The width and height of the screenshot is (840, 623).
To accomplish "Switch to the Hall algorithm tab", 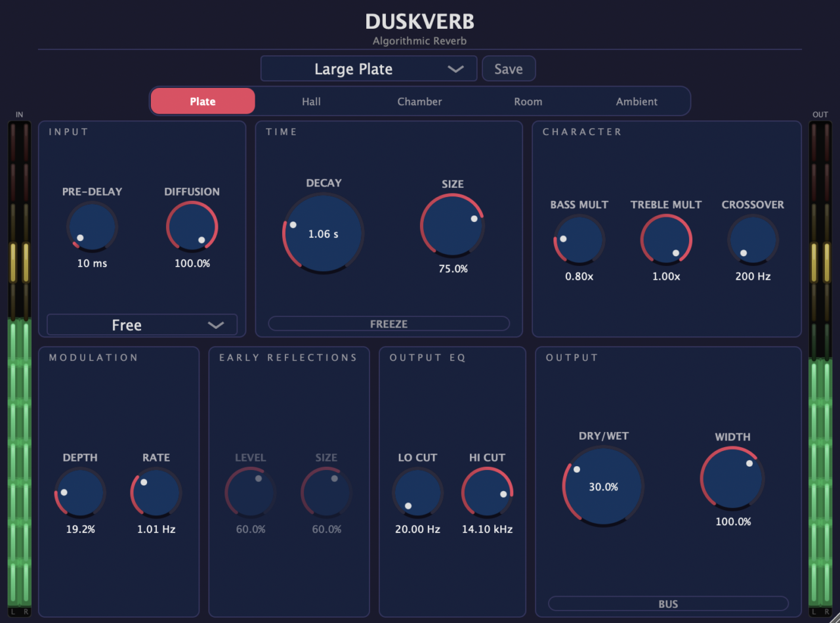I will 311,101.
